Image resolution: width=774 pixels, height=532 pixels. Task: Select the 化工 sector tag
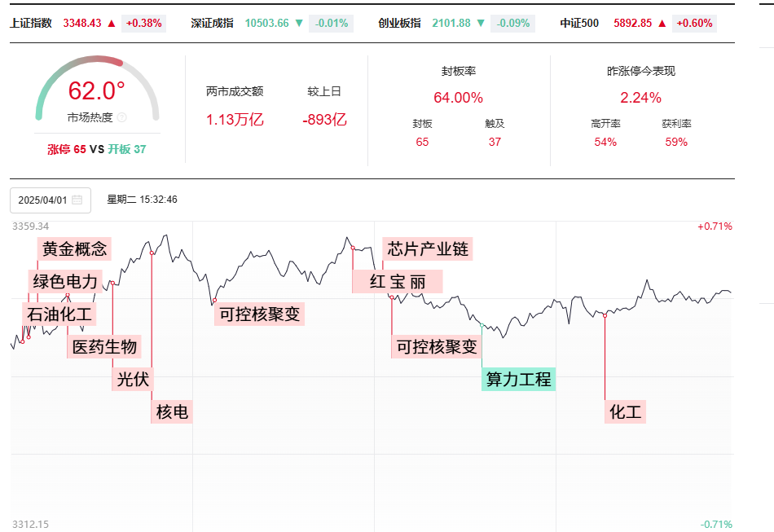point(625,411)
